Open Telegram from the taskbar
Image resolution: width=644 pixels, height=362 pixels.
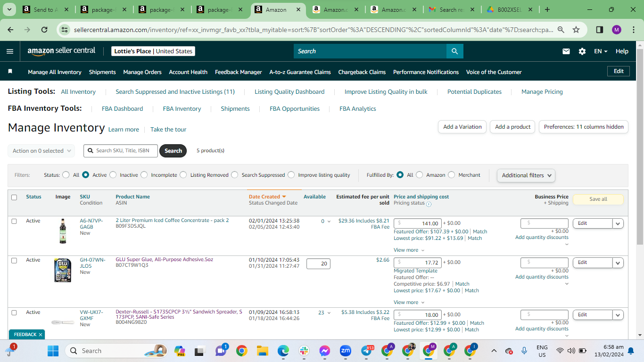(367, 351)
